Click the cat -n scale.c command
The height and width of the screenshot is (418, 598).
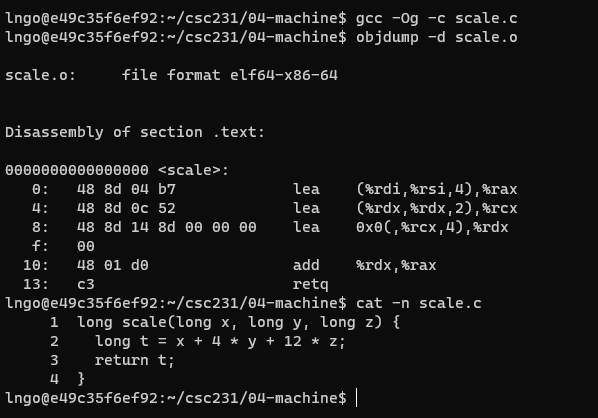pyautogui.click(x=418, y=303)
